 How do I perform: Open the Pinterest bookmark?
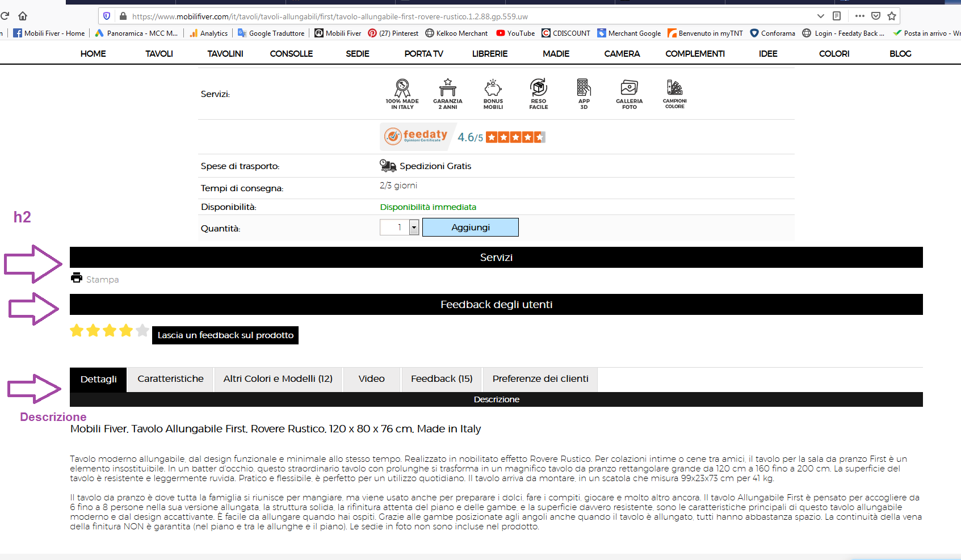click(393, 33)
